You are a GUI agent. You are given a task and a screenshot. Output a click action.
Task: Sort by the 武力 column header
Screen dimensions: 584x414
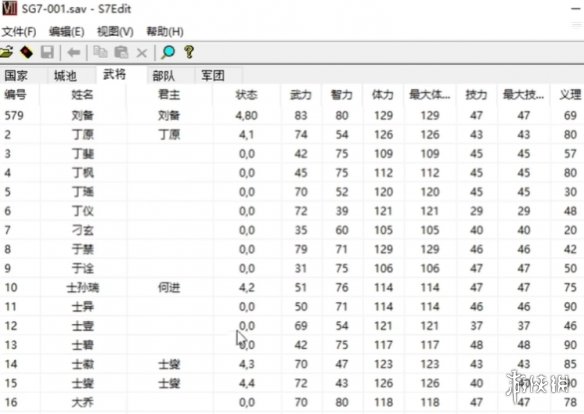click(x=301, y=95)
